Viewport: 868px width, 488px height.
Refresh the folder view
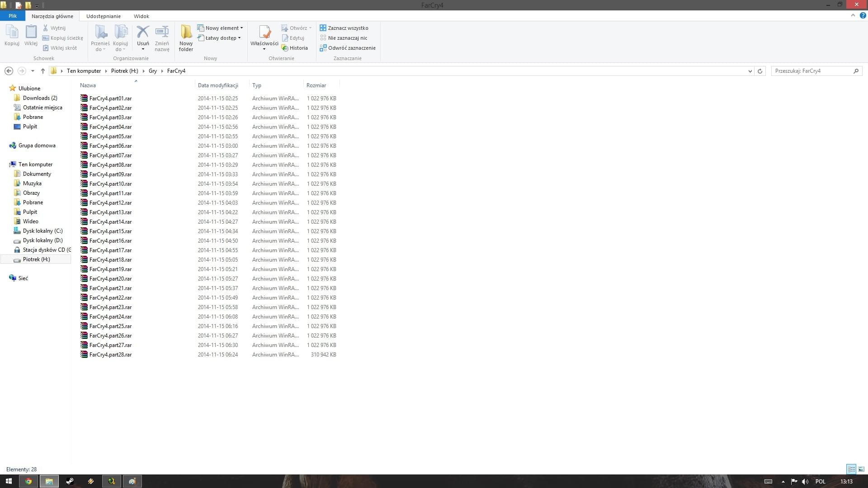pos(760,71)
